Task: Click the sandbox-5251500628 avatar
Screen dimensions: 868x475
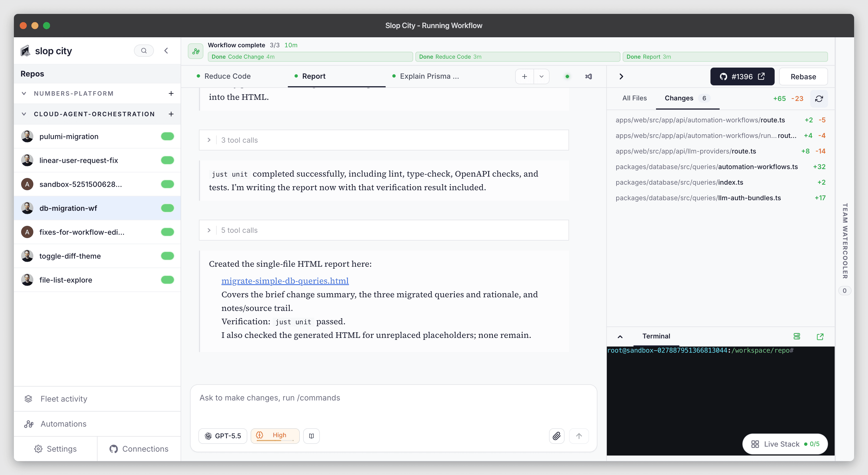Action: (27, 184)
